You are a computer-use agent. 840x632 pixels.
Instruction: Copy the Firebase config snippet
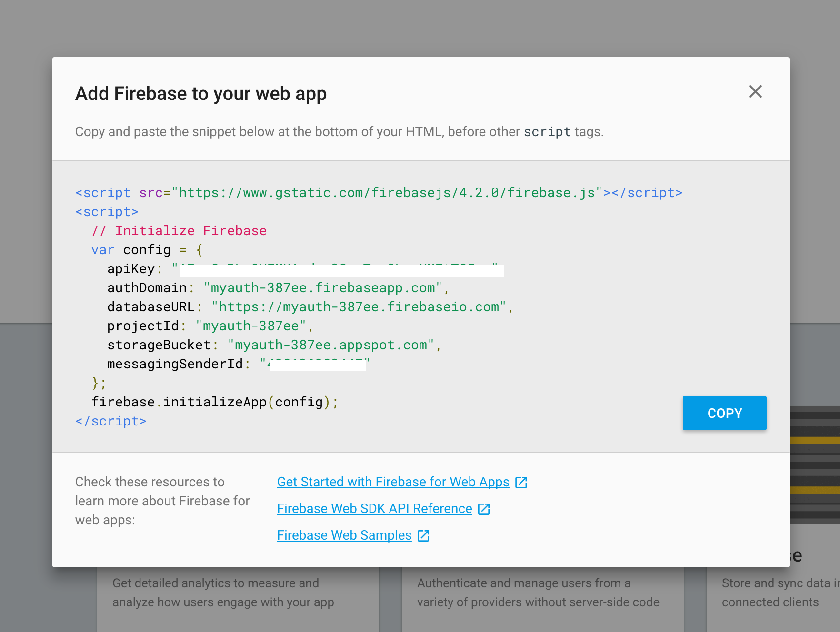[724, 413]
